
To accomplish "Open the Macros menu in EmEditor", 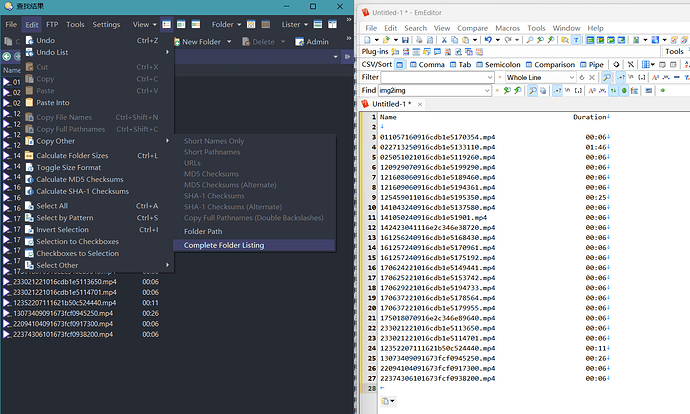I will point(508,27).
